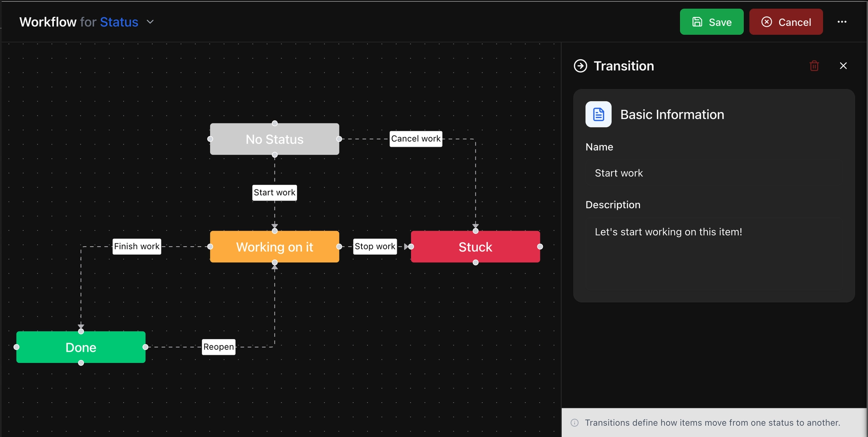Close the Transition panel

(843, 66)
